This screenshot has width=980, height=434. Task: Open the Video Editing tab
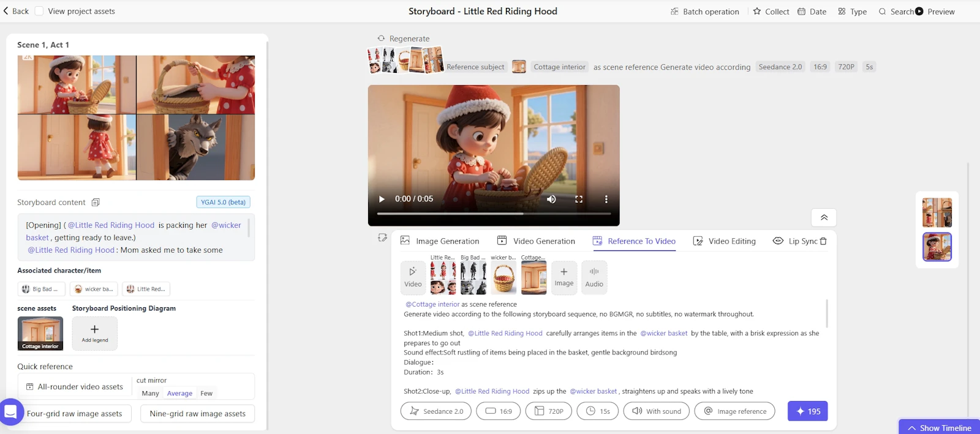724,241
